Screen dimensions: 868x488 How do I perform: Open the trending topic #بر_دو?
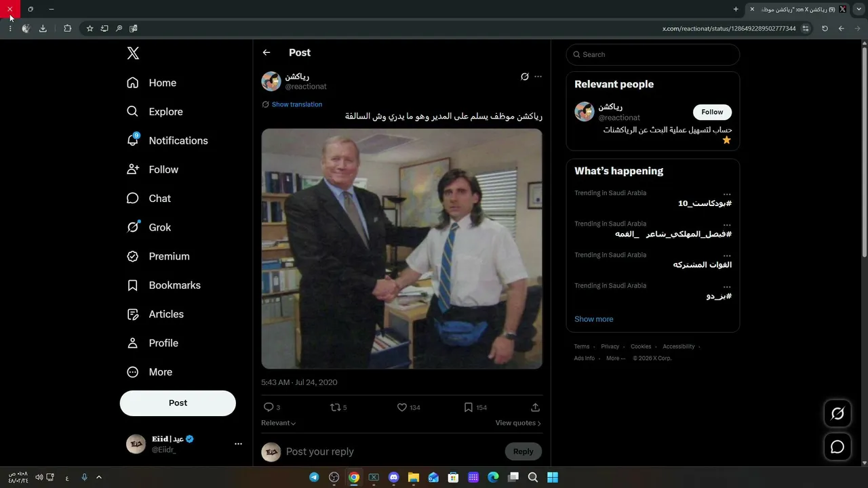click(x=719, y=296)
